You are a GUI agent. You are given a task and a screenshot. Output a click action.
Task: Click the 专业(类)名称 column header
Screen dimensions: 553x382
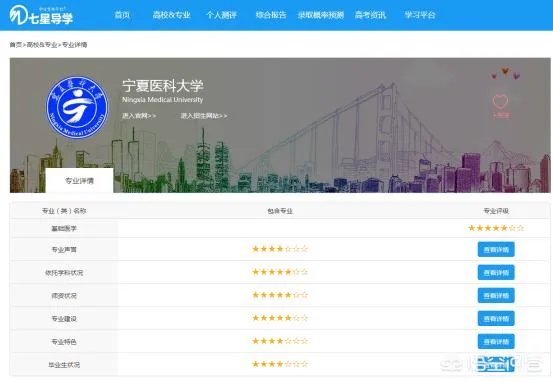coord(64,211)
